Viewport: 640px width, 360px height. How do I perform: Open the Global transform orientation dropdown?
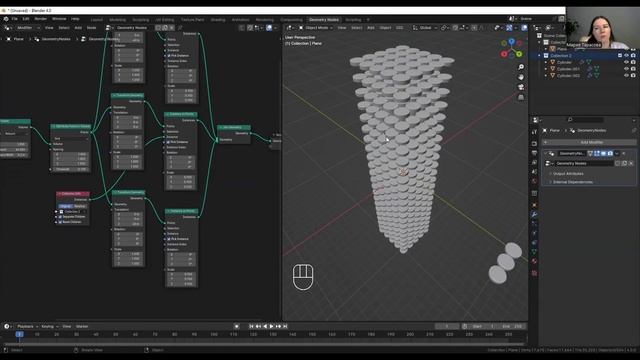coord(425,28)
